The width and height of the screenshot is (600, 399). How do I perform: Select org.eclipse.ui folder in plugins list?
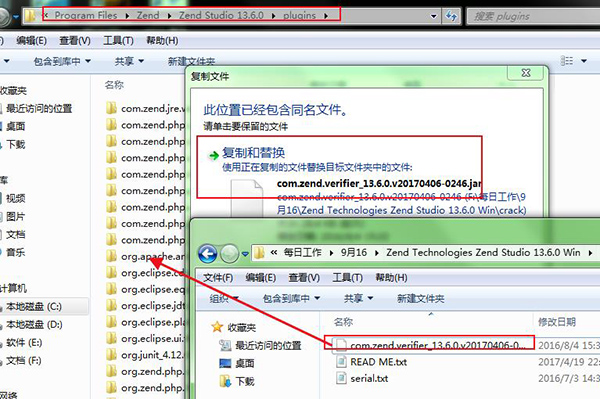click(146, 339)
